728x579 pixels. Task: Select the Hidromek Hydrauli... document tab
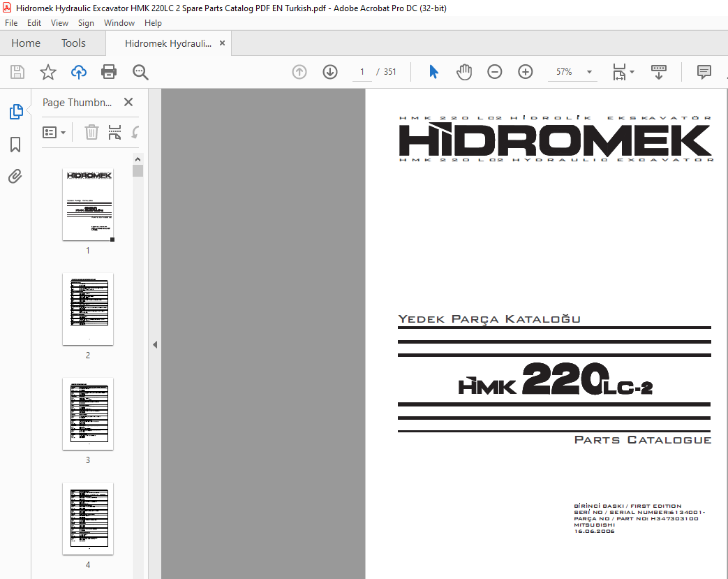tap(168, 43)
